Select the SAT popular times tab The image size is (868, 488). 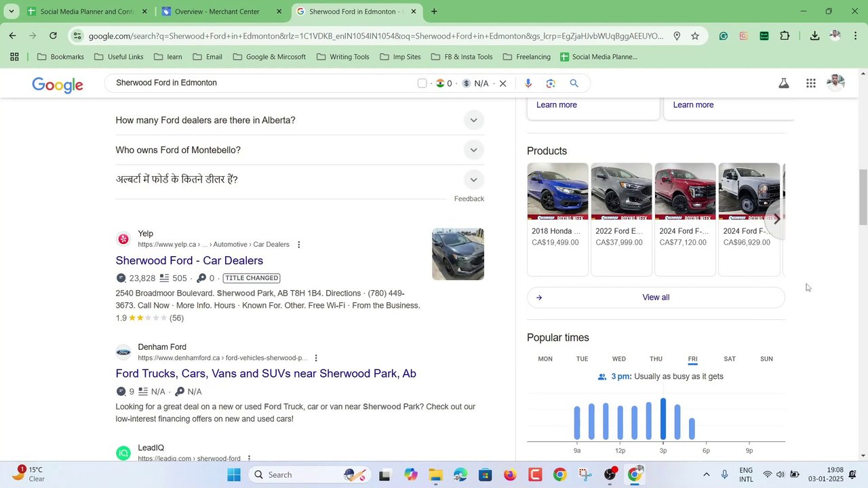coord(730,359)
